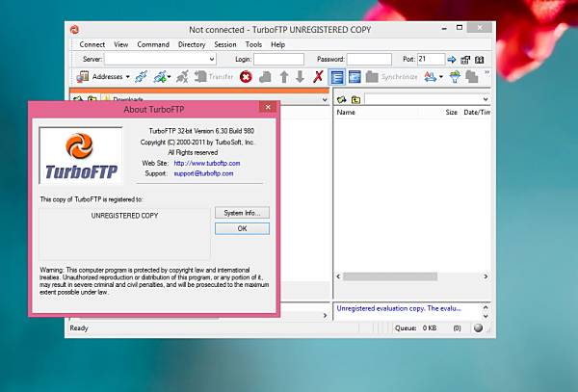
Task: Expand toolbar overflow chevron
Action: [x=486, y=72]
